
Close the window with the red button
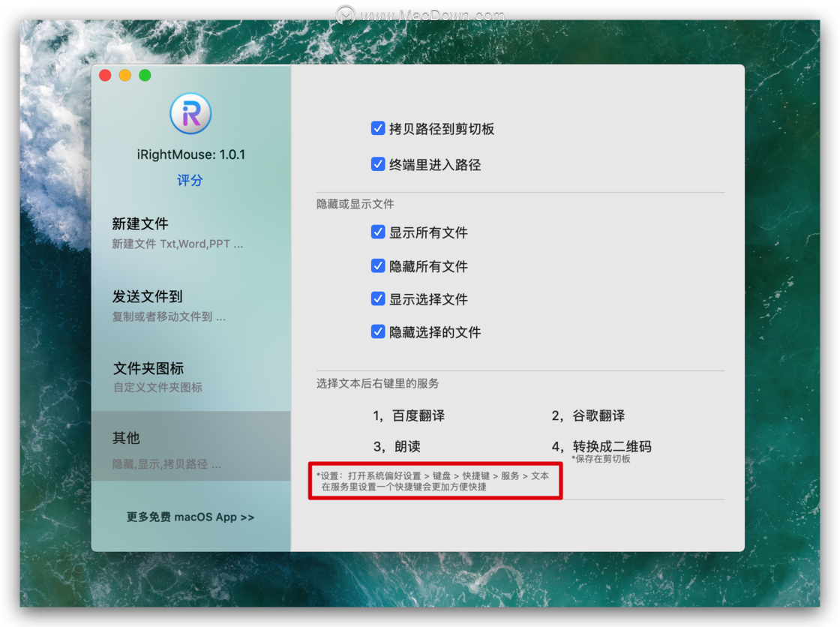105,76
